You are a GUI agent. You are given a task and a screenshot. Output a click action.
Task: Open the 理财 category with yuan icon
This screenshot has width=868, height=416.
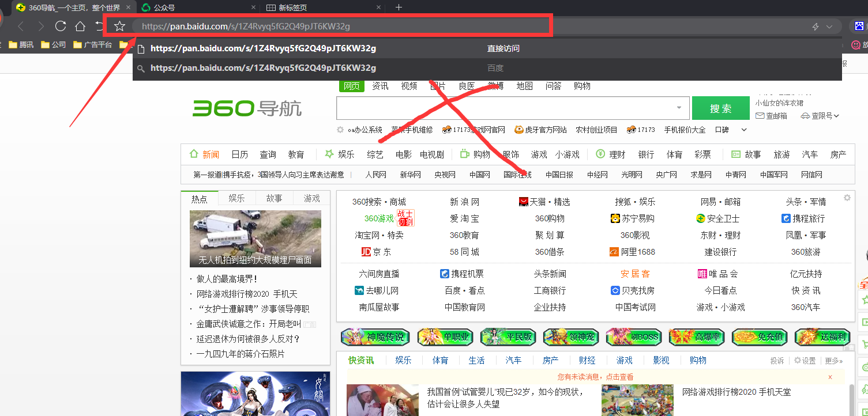click(611, 154)
